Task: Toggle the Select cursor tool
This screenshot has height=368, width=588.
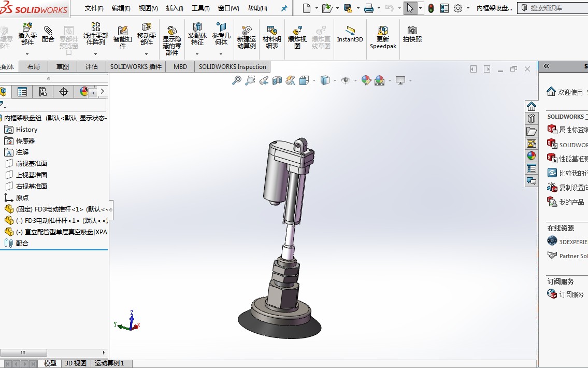Action: coord(410,8)
